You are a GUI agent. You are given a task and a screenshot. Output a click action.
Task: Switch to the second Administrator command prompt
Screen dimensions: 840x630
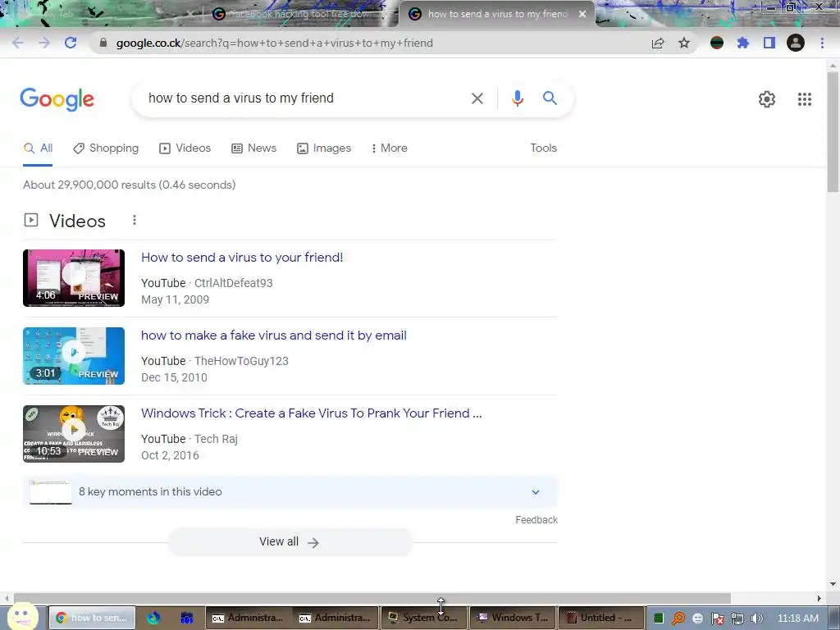[x=336, y=618]
